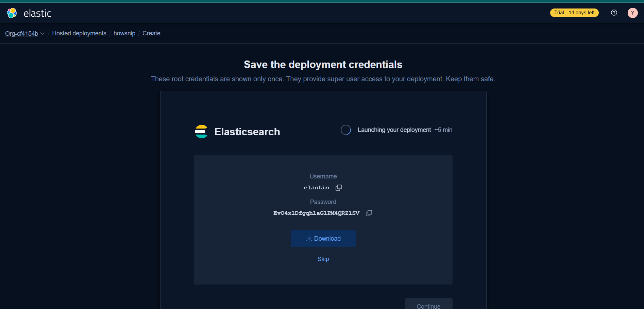
Task: Copy the username elastic to clipboard
Action: tap(339, 188)
